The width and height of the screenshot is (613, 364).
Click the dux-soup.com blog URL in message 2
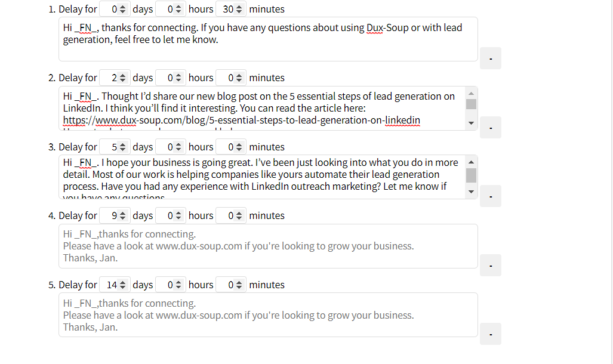(x=242, y=120)
